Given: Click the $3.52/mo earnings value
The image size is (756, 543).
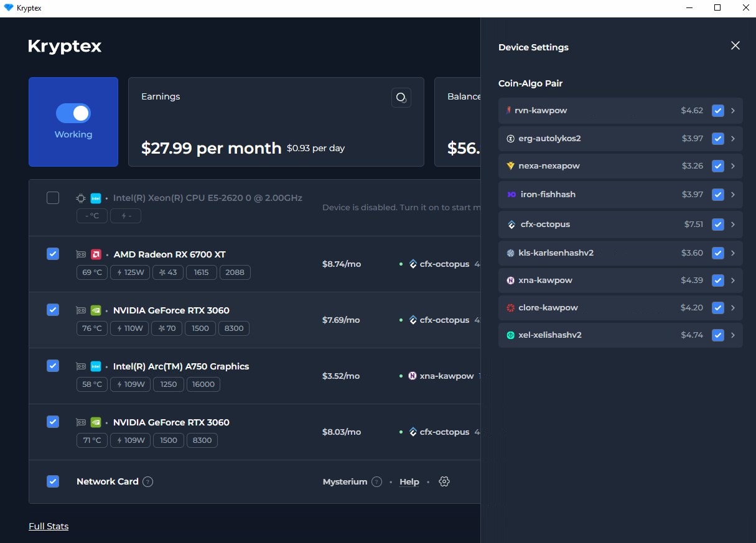Looking at the screenshot, I should tap(341, 376).
